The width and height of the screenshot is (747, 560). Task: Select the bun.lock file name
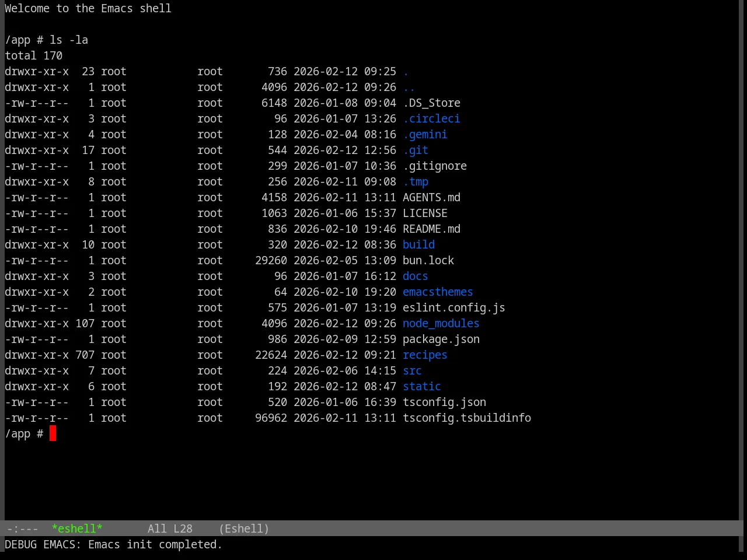click(x=428, y=260)
